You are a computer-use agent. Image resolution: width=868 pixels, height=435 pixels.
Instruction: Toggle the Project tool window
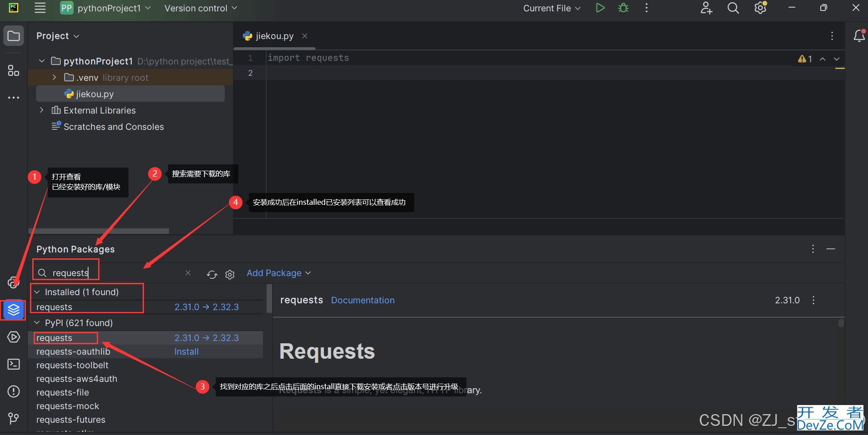point(14,36)
